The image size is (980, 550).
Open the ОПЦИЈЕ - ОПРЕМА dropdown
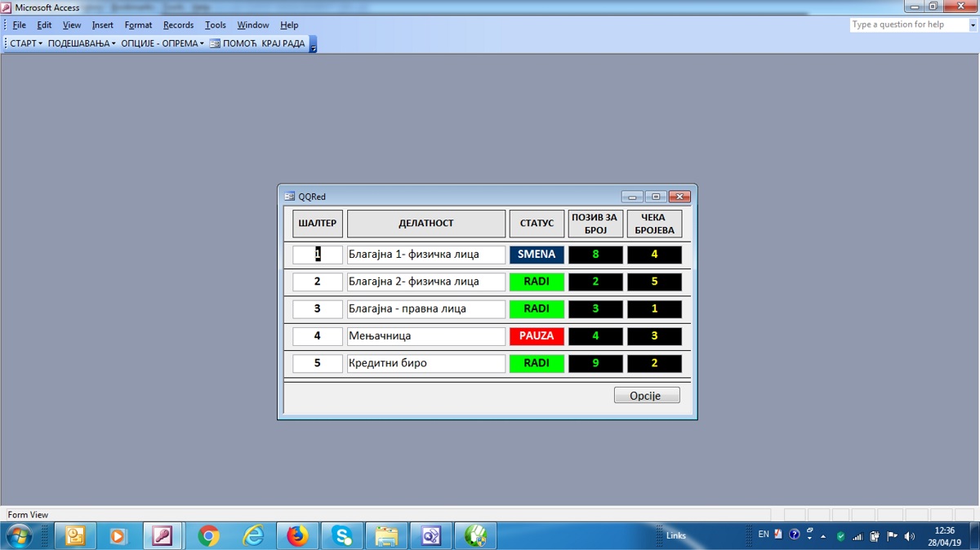coord(163,43)
